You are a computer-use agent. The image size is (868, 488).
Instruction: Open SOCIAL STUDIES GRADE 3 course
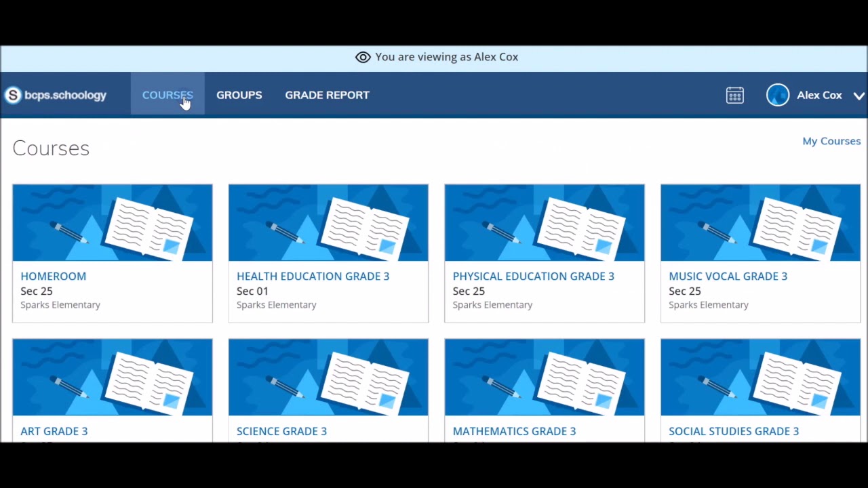[734, 431]
